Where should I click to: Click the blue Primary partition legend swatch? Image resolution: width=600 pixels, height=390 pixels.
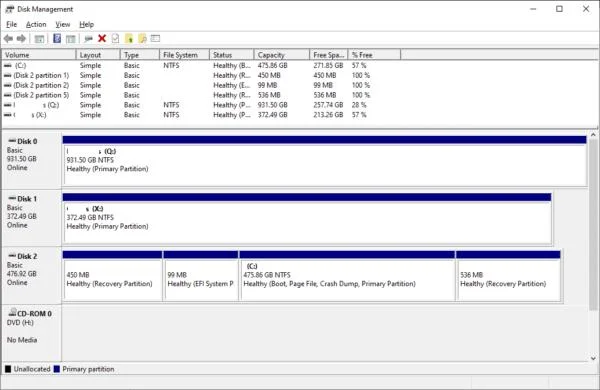[57, 369]
